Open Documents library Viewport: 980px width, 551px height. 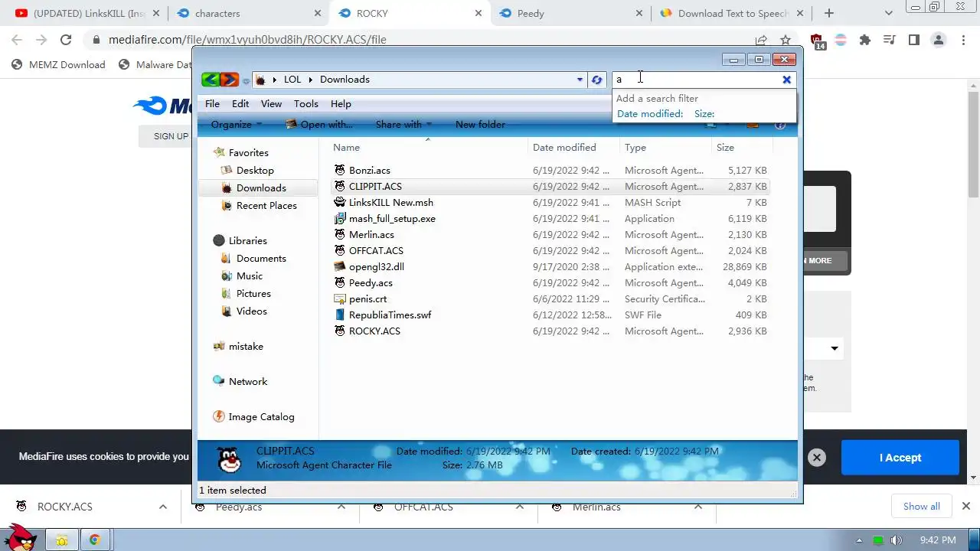(x=253, y=258)
